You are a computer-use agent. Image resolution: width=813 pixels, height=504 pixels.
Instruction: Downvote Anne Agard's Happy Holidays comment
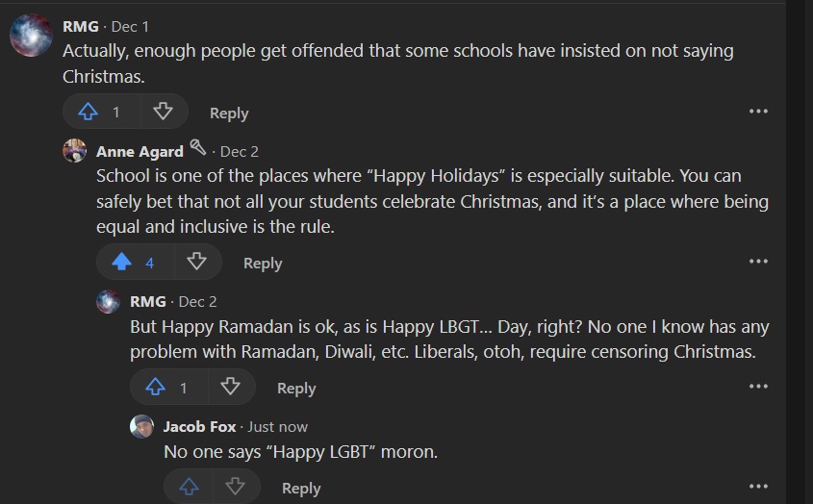(196, 263)
